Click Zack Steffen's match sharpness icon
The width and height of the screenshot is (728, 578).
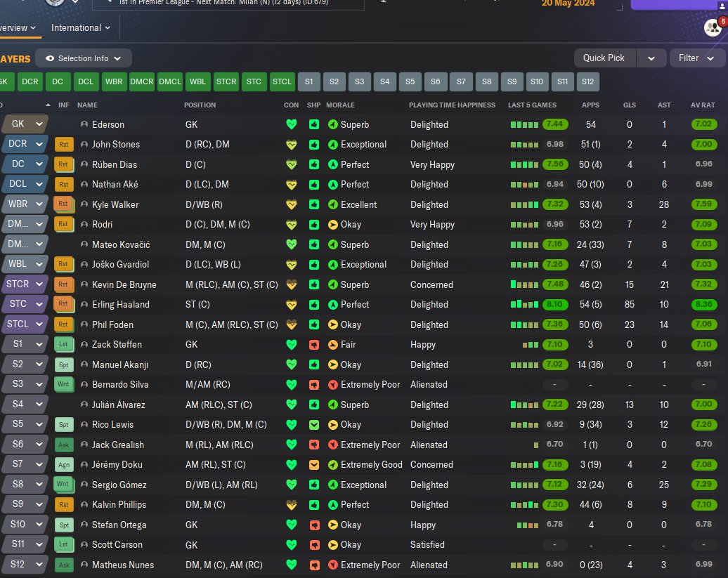[x=314, y=345]
